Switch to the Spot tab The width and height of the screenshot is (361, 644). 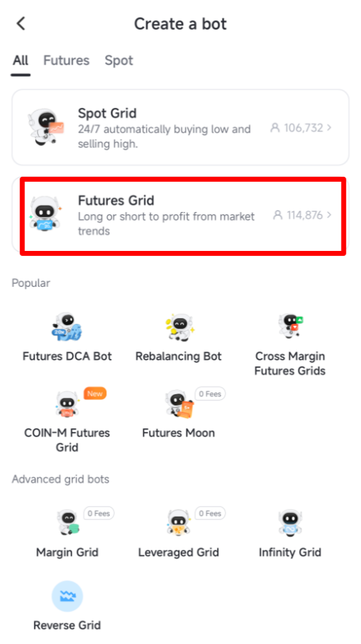[x=119, y=60]
